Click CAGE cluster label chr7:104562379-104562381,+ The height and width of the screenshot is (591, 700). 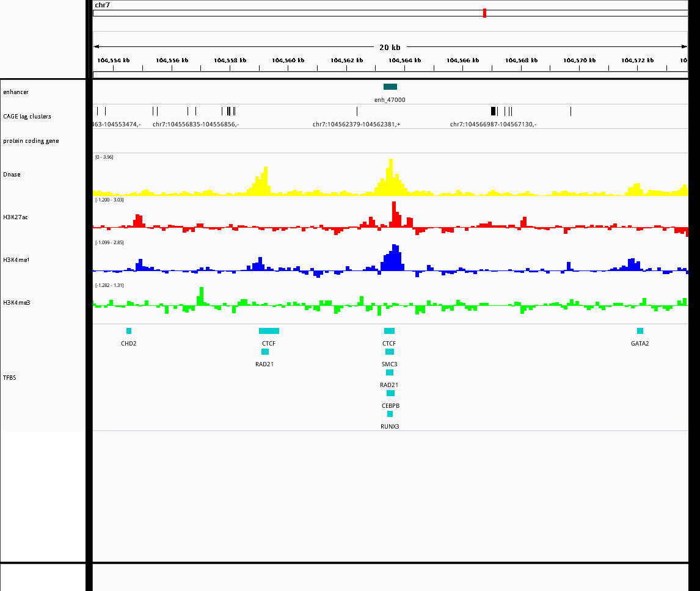[356, 124]
